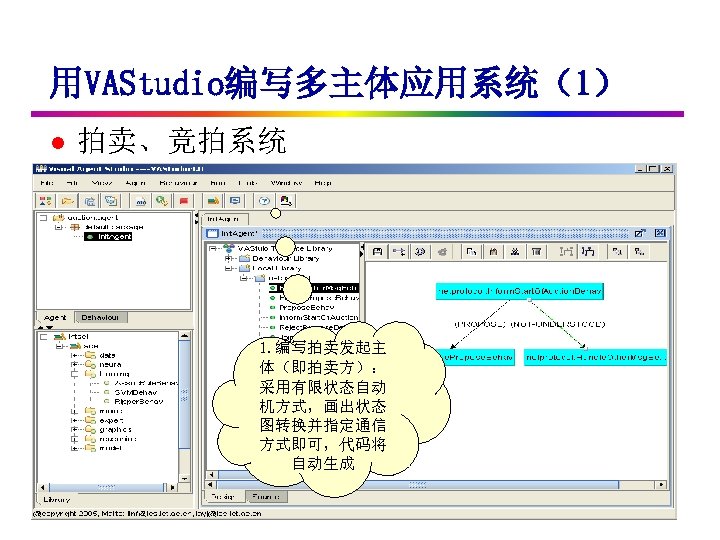Click the save icon in the diagram toolbar

(x=377, y=252)
